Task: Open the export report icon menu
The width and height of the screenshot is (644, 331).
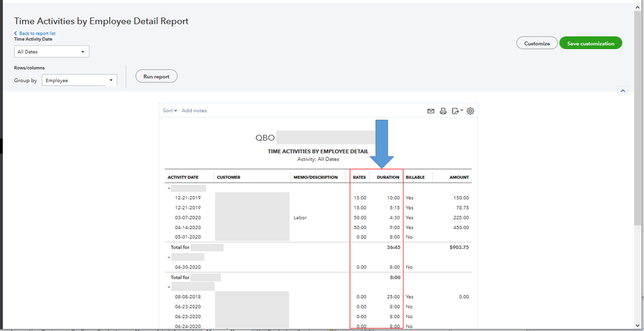Action: click(456, 111)
